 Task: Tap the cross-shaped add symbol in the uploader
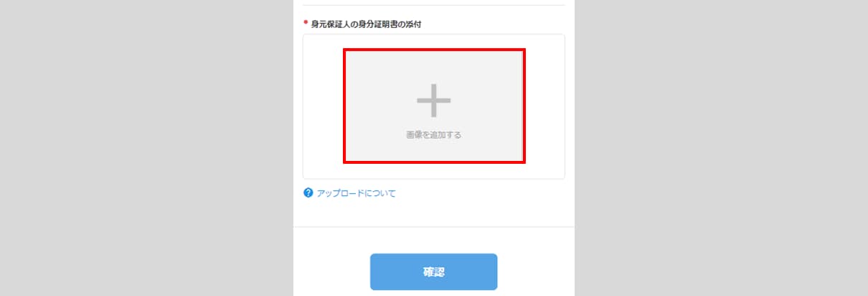coord(434,101)
